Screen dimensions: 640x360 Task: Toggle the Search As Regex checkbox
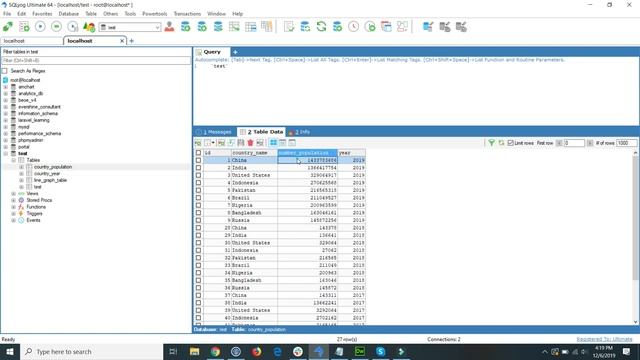[4, 71]
